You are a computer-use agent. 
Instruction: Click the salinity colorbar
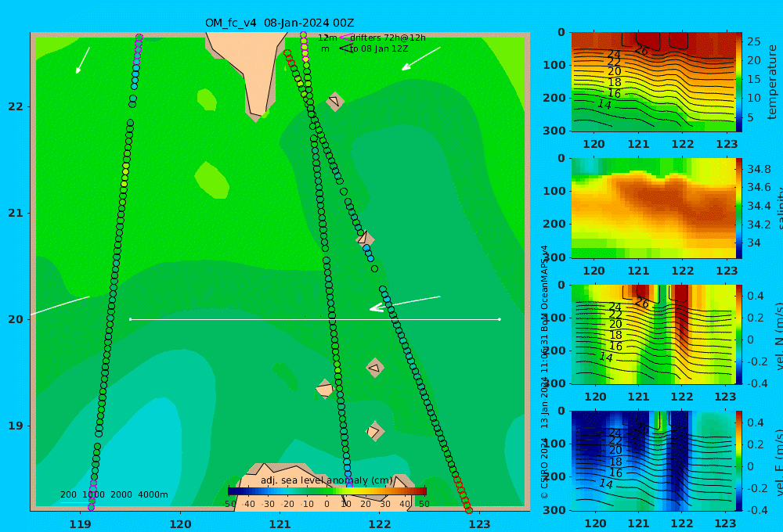coord(738,208)
